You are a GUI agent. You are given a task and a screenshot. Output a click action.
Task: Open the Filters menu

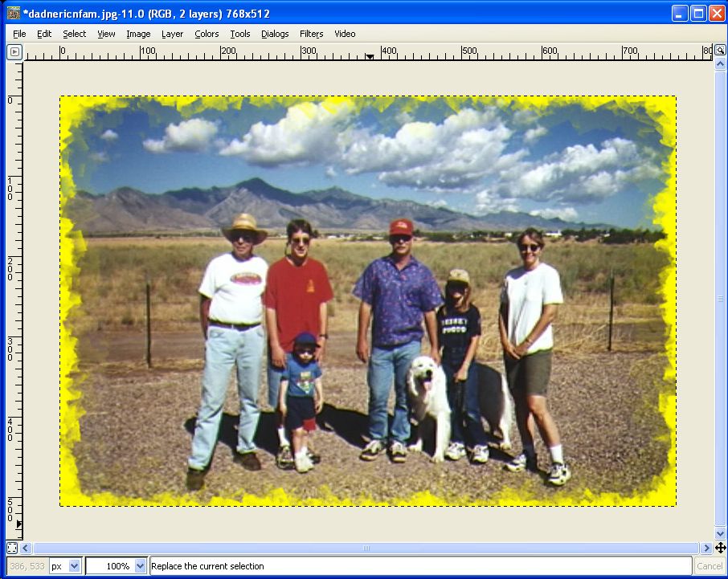tap(311, 34)
